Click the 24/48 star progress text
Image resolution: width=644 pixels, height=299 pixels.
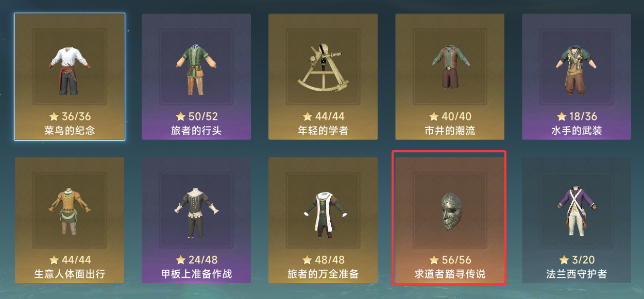pyautogui.click(x=196, y=260)
